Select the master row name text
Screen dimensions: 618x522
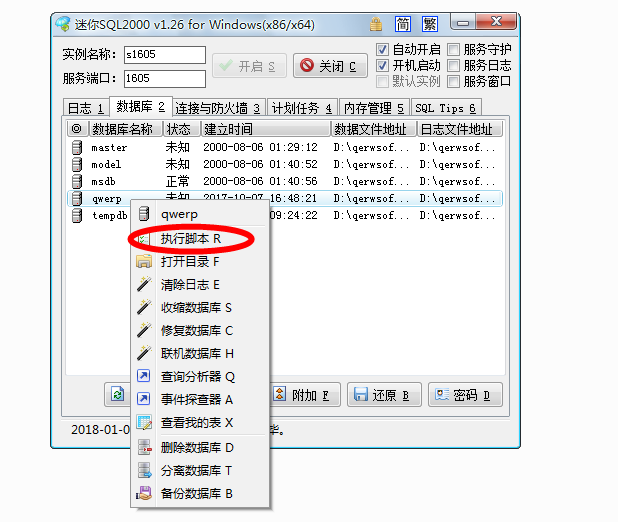point(109,148)
